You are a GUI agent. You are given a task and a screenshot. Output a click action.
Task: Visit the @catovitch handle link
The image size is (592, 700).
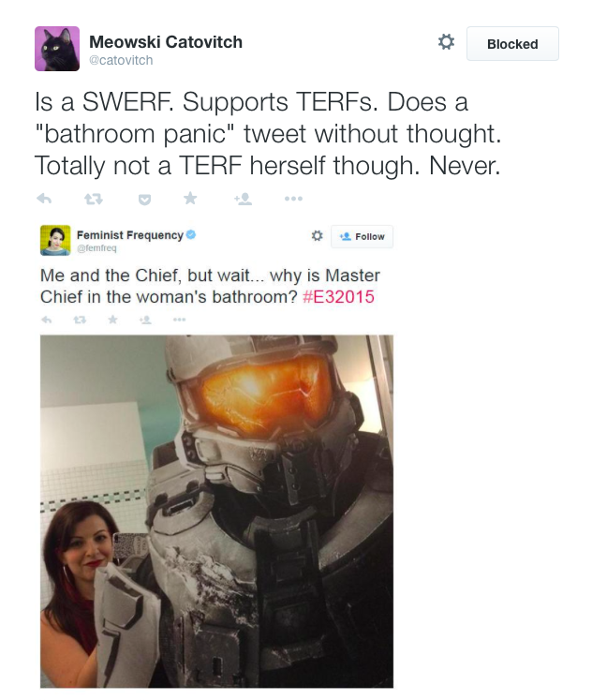(x=121, y=60)
